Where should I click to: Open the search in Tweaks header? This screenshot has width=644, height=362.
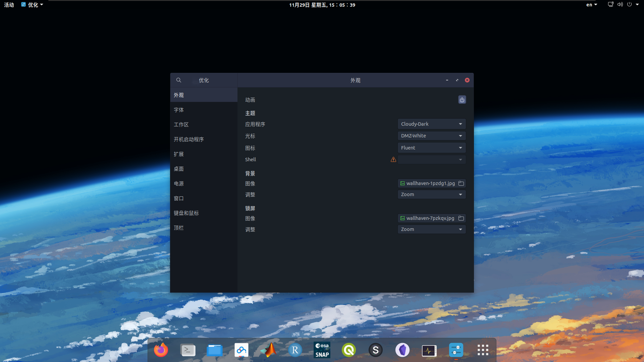pyautogui.click(x=179, y=80)
